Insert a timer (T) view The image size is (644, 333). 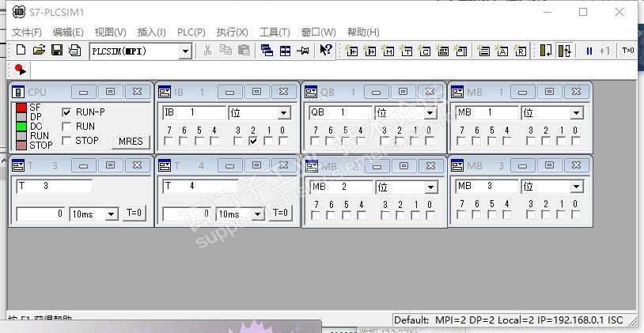point(406,51)
